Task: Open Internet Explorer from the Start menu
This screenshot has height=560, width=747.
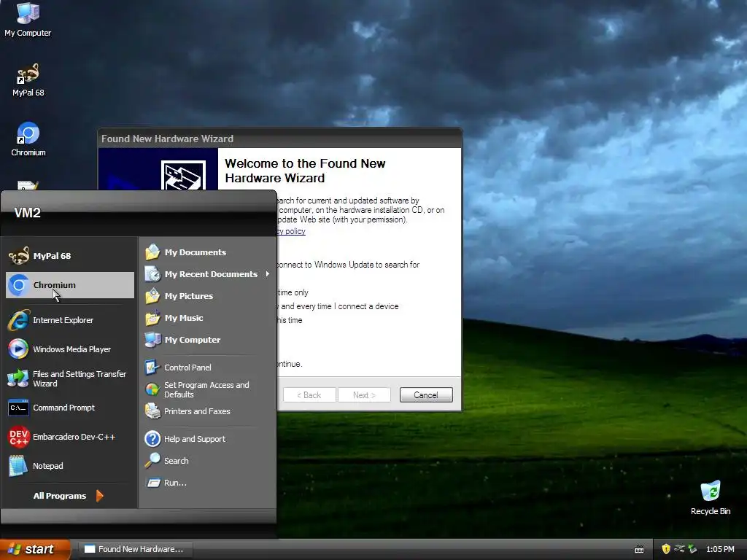Action: click(69, 320)
